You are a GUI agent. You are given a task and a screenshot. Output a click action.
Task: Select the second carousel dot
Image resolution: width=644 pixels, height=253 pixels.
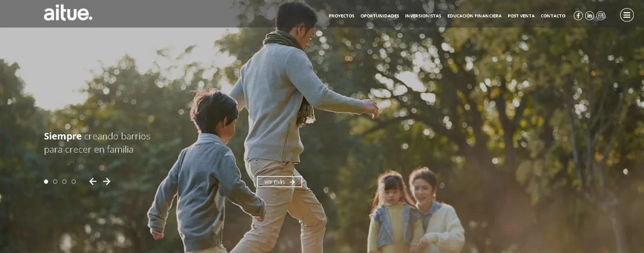55,182
